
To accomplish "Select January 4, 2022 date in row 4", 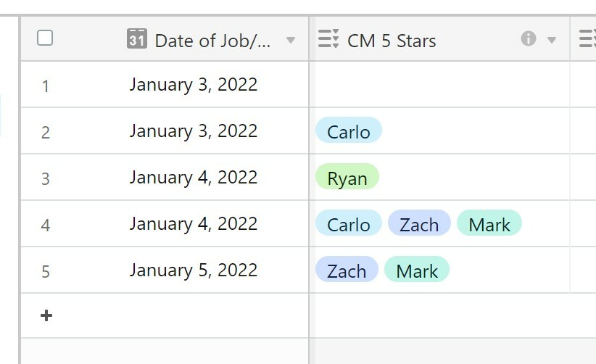I will [194, 223].
